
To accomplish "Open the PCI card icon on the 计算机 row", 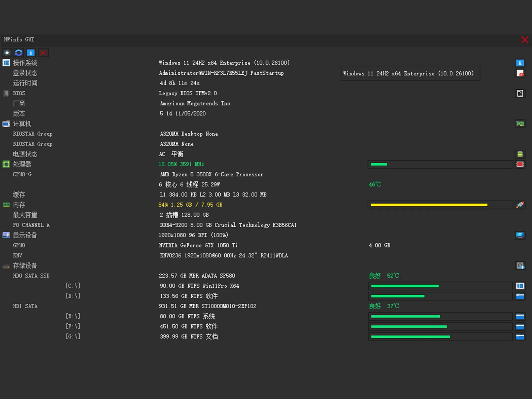I will coord(520,124).
